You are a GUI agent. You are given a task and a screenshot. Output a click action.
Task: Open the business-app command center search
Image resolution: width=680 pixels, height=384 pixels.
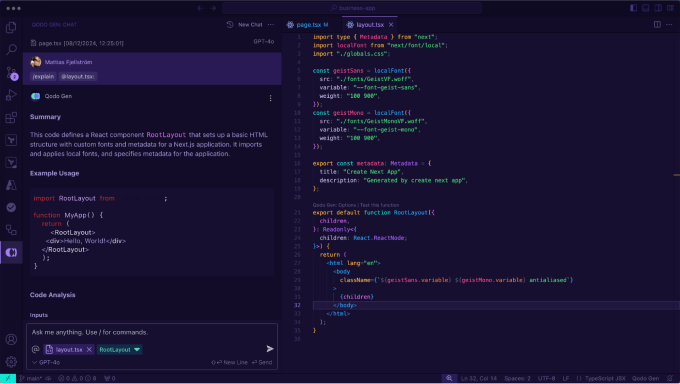pos(352,8)
